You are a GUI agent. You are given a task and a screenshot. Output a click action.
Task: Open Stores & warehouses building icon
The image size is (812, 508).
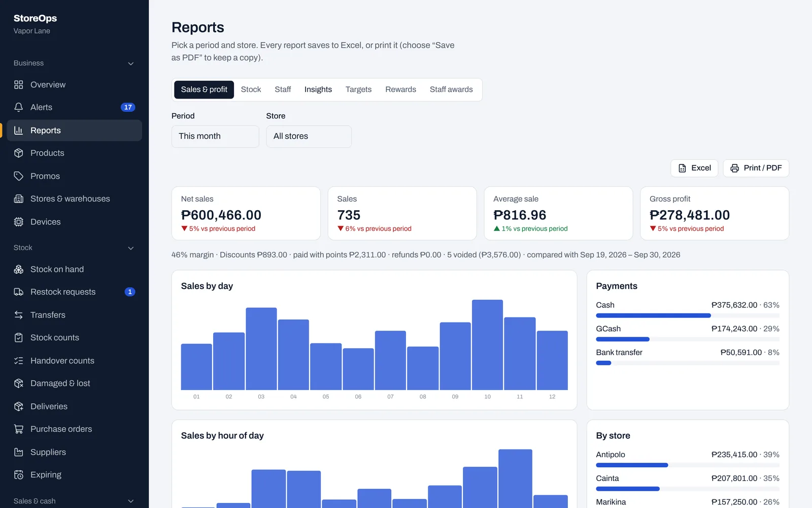pos(19,199)
